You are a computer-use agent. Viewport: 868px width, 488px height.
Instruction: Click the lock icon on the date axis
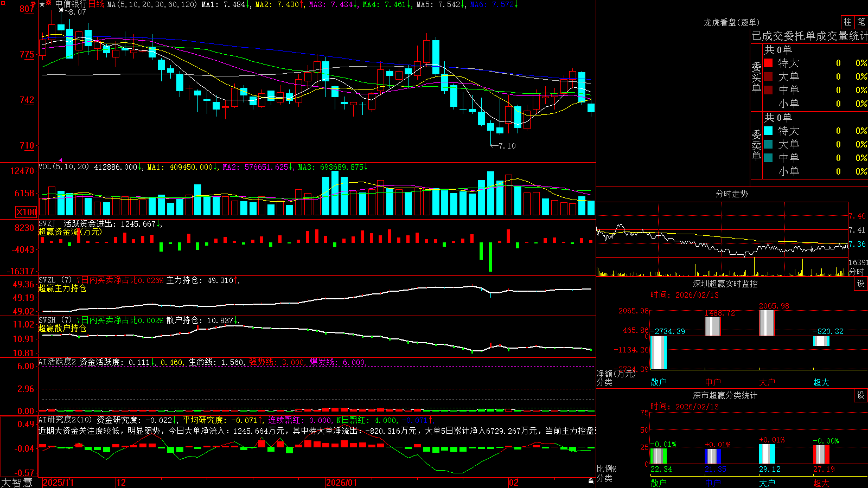coord(591,481)
